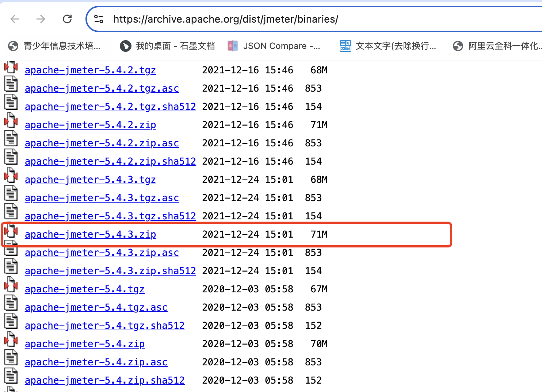Open apache-jmeter-5.4.zip.asc signature link
The image size is (542, 392).
pyautogui.click(x=96, y=362)
